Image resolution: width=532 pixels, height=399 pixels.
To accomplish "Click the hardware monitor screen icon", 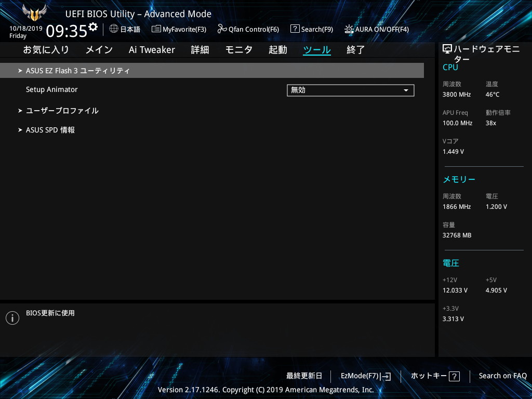I will tap(447, 49).
